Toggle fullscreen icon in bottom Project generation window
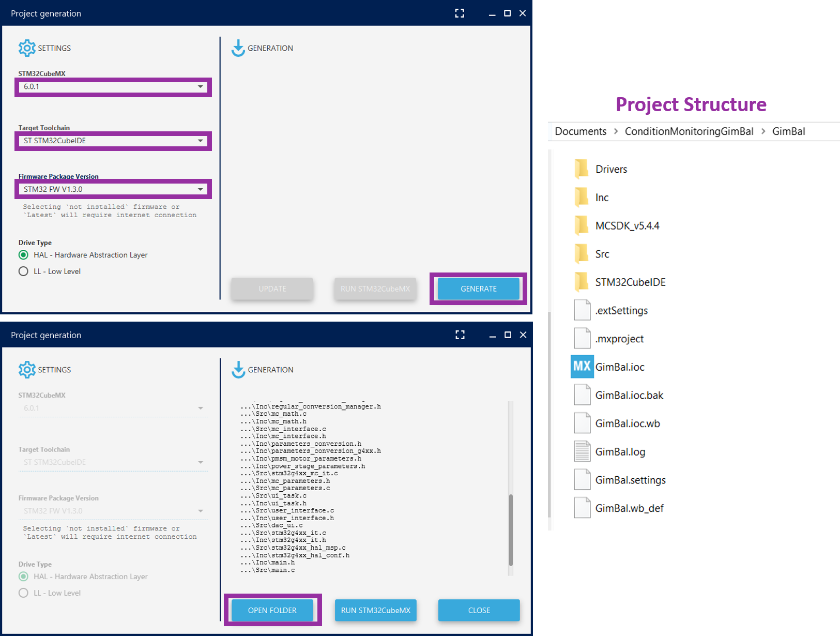840x636 pixels. click(x=460, y=335)
